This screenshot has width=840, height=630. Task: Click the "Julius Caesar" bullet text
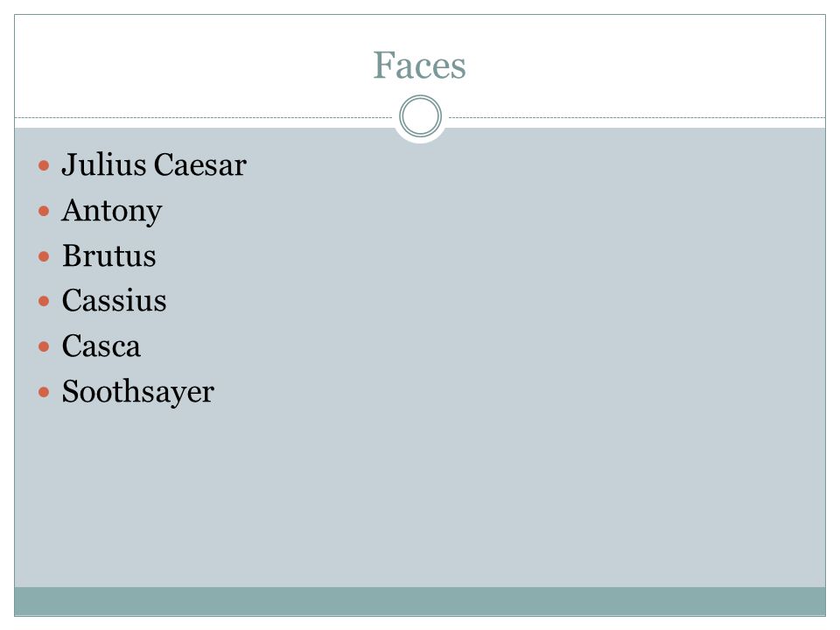pos(154,164)
